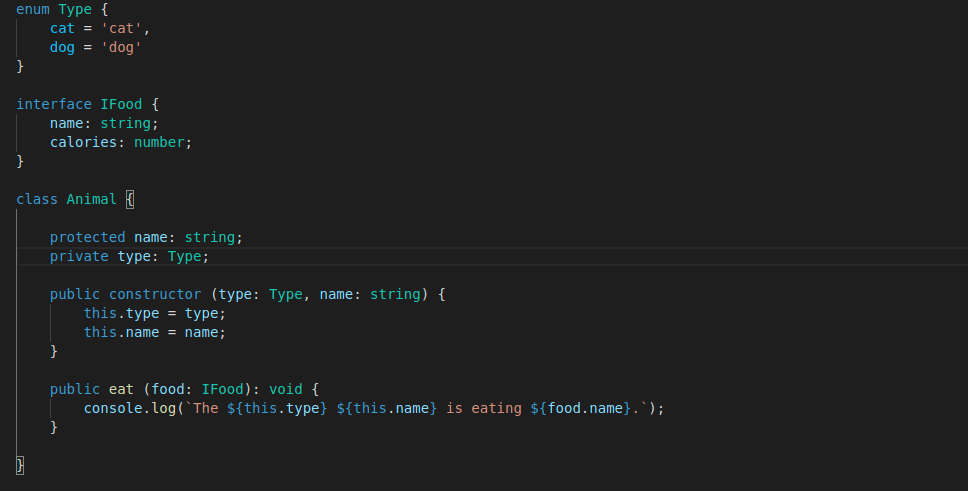Click the enum name 'Type' after 'enum'

point(75,9)
